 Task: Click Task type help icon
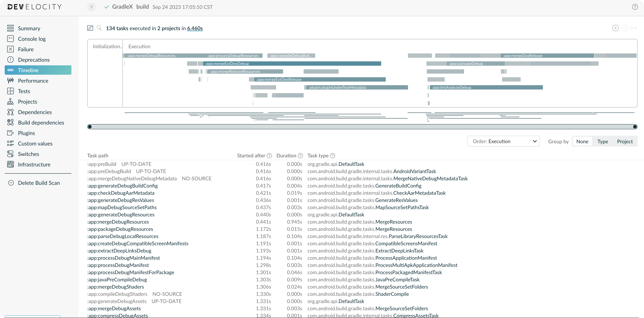tap(332, 156)
